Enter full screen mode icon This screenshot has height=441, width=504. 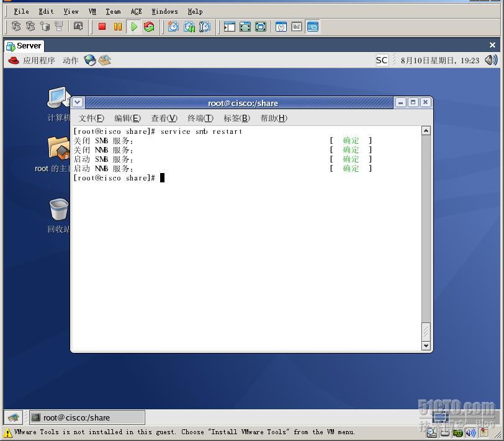click(261, 27)
